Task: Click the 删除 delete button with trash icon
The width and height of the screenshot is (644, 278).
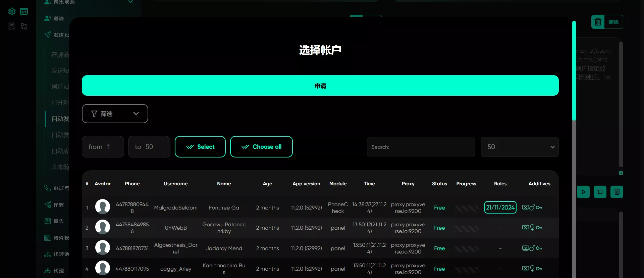Action: (607, 22)
